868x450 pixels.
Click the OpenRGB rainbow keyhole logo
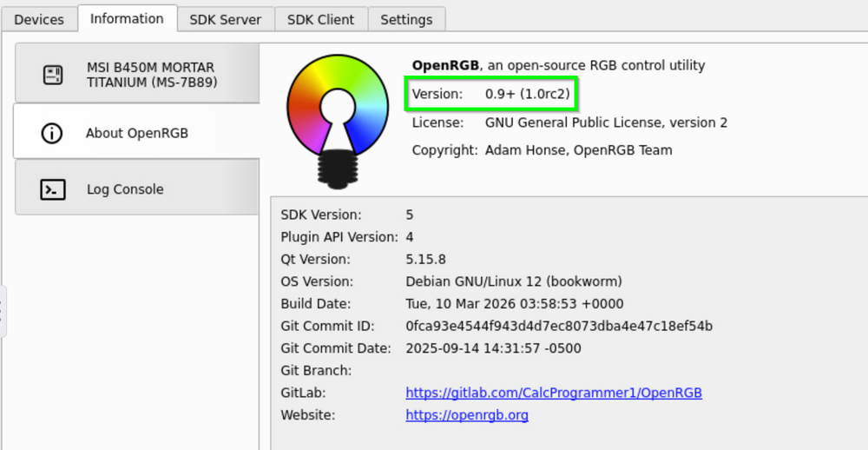click(337, 122)
